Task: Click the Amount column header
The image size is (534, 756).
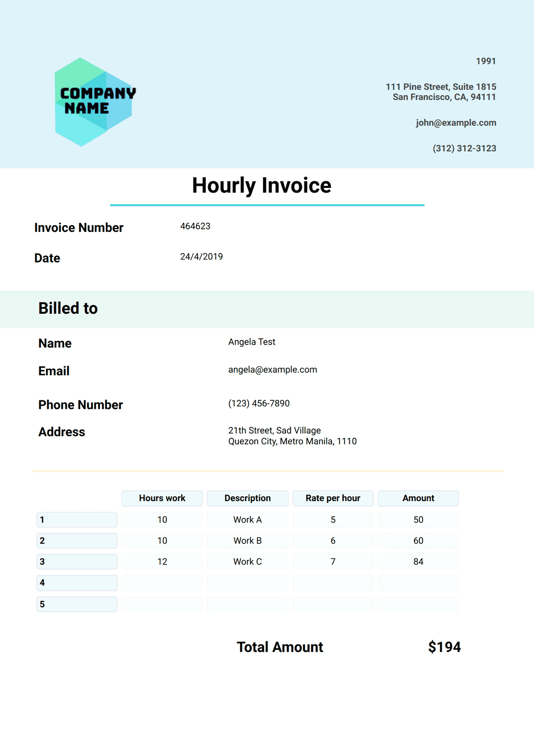Action: (x=418, y=499)
